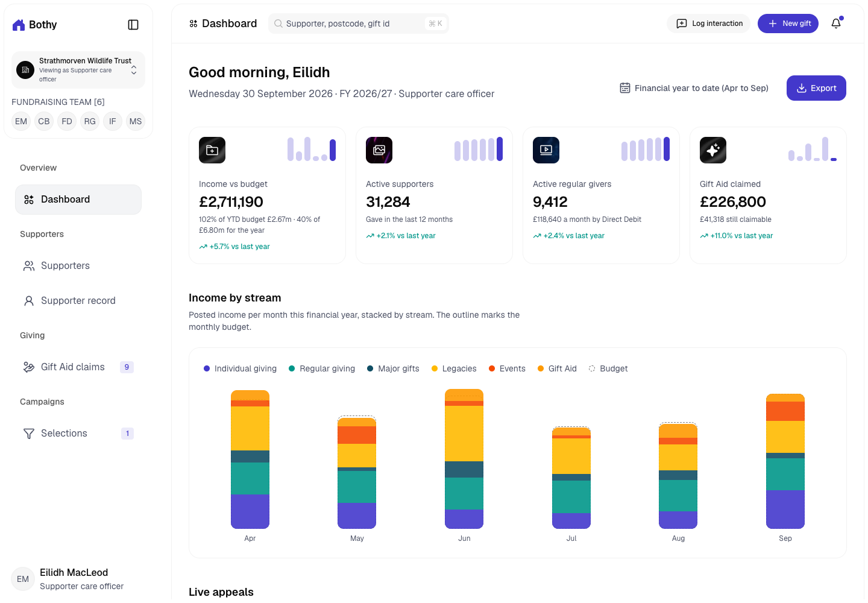The image size is (868, 603).
Task: Open team member CB avatar
Action: click(44, 121)
